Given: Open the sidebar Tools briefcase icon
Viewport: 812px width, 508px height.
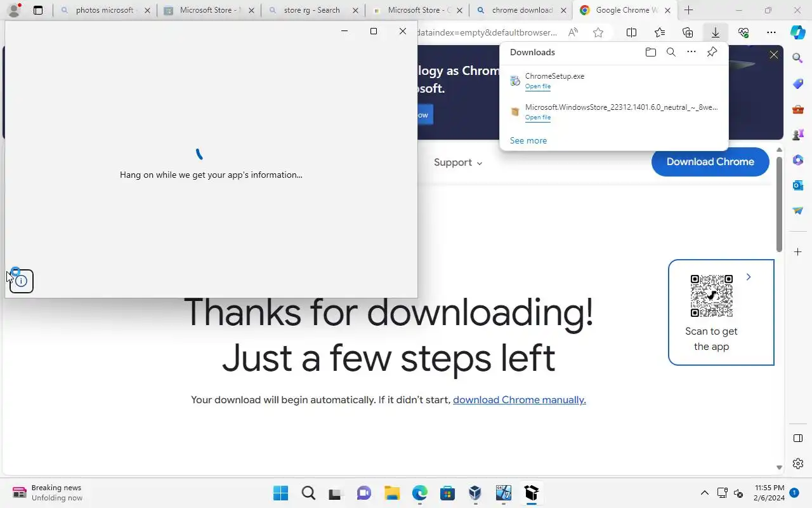Looking at the screenshot, I should click(798, 109).
